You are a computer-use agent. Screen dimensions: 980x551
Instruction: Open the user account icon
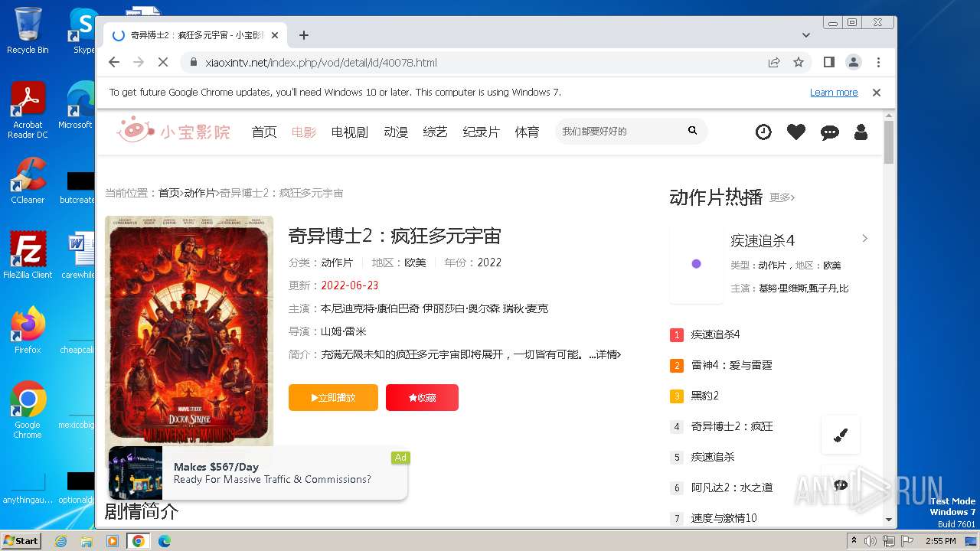[861, 132]
